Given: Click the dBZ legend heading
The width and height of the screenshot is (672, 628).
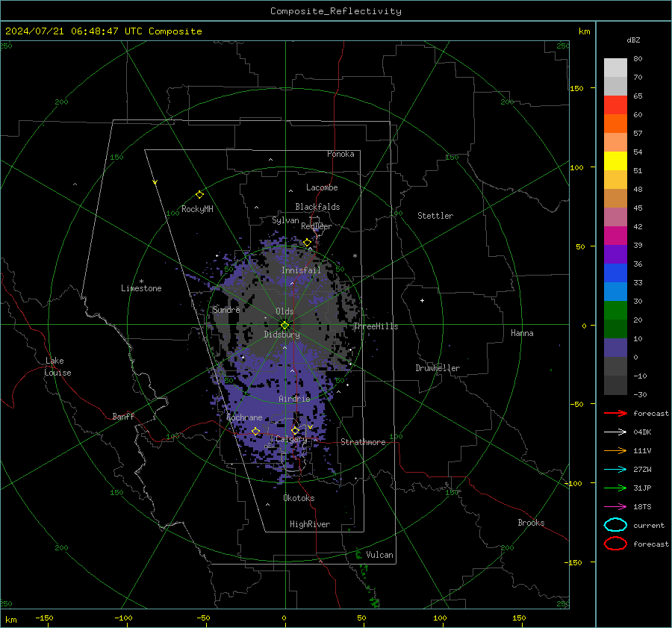Looking at the screenshot, I should point(633,40).
